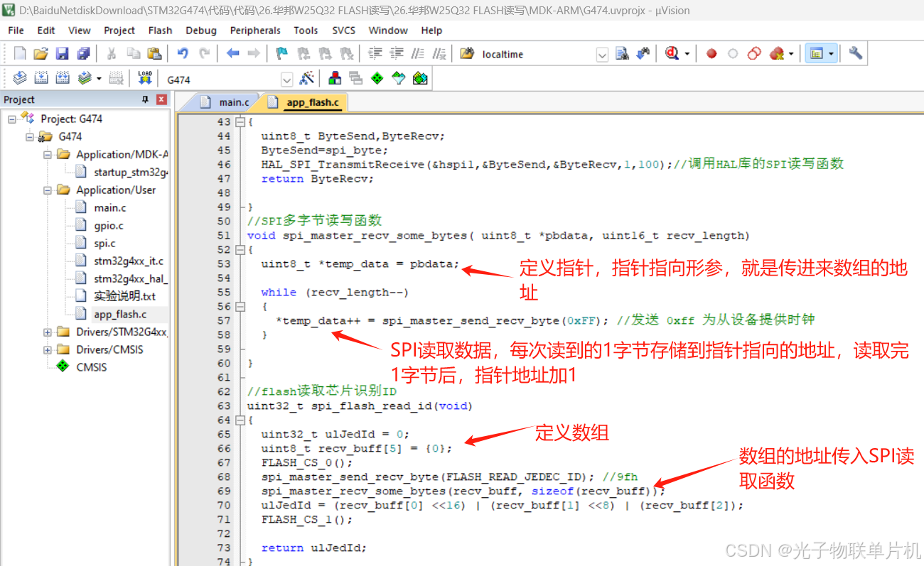Toggle the code fold box at line 52
Screen dimensions: 924x566
tap(240, 250)
